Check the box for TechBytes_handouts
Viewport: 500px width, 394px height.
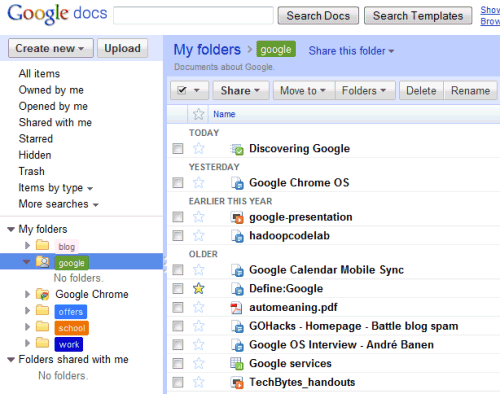(x=178, y=382)
